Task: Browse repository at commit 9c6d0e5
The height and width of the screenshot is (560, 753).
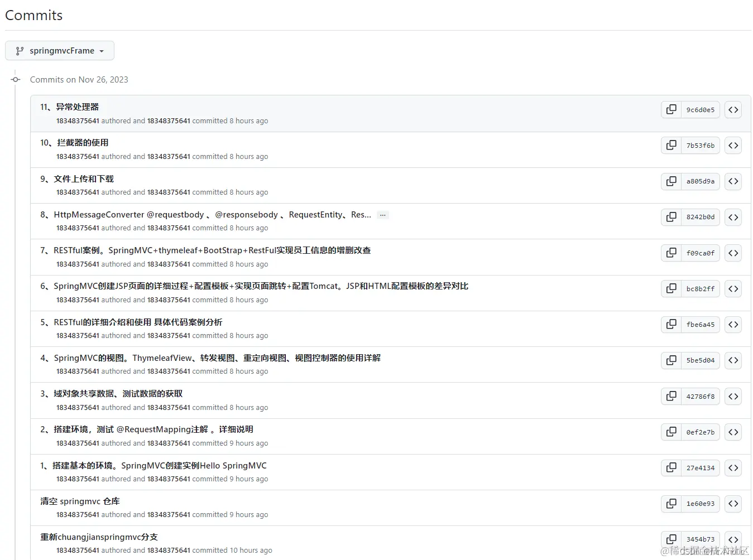Action: pyautogui.click(x=733, y=110)
